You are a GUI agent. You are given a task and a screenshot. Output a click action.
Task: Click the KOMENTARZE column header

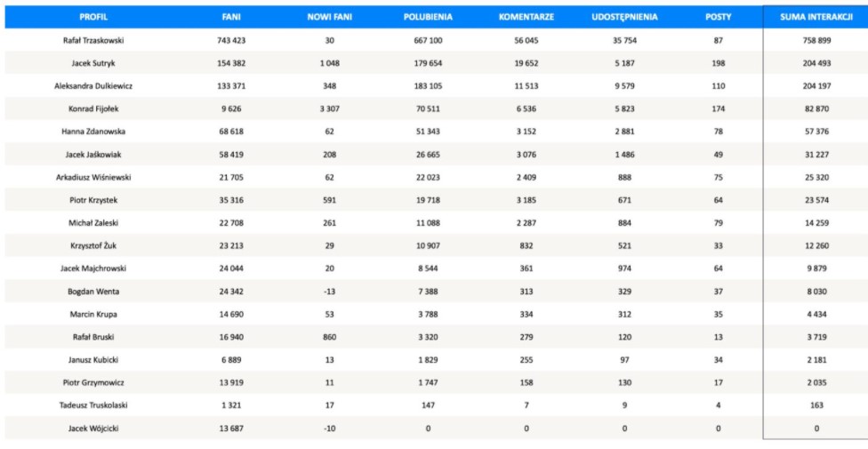click(x=526, y=17)
